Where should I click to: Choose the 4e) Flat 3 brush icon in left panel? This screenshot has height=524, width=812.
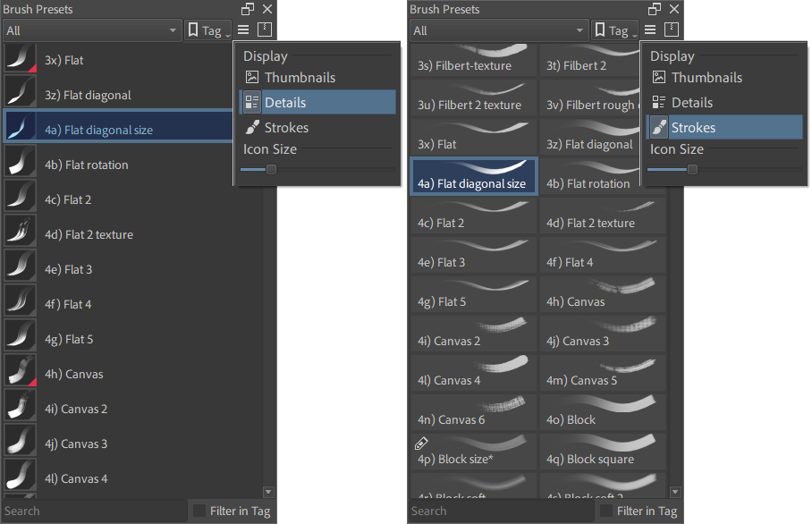tap(21, 266)
